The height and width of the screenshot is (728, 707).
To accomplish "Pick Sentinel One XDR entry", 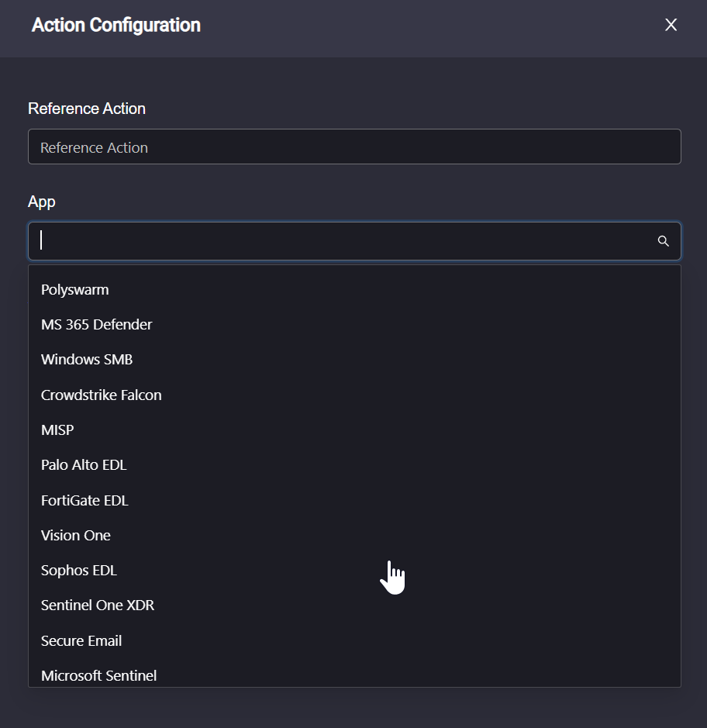I will pyautogui.click(x=354, y=605).
